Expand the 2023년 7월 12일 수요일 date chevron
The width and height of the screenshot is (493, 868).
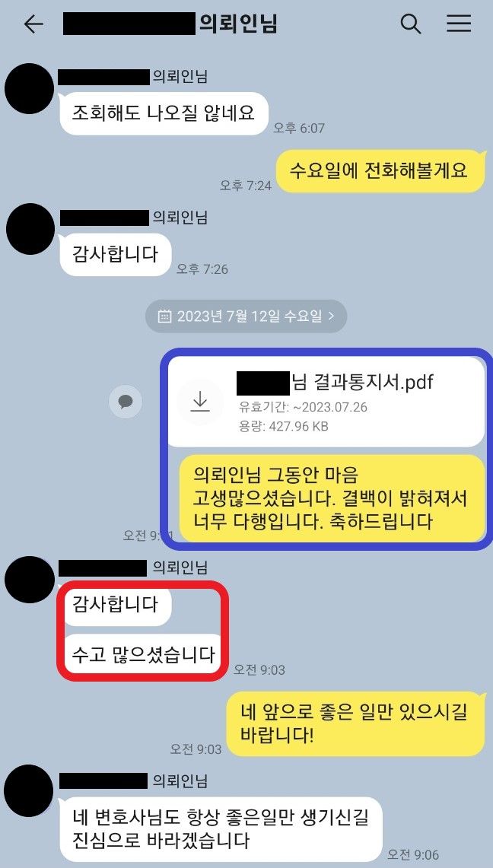point(332,316)
